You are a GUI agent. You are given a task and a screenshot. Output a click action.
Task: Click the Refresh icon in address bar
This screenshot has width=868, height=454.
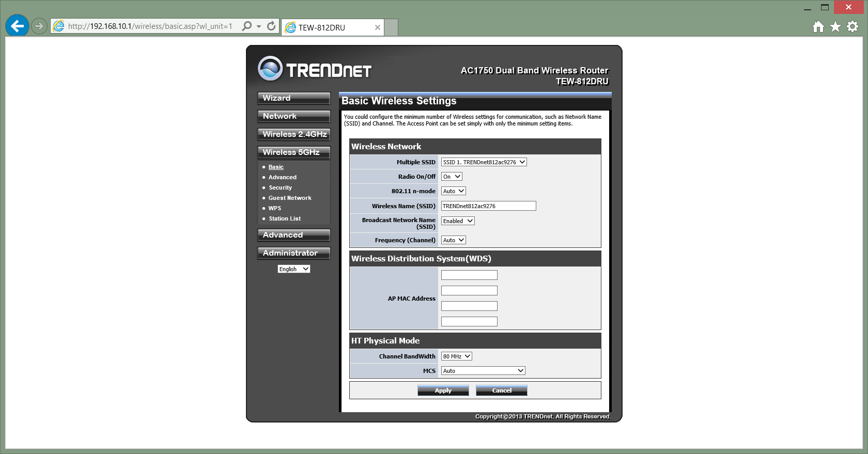pyautogui.click(x=271, y=26)
